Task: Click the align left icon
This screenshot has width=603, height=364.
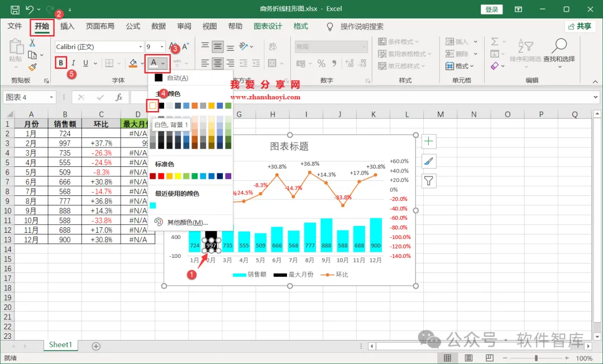Action: pos(205,63)
